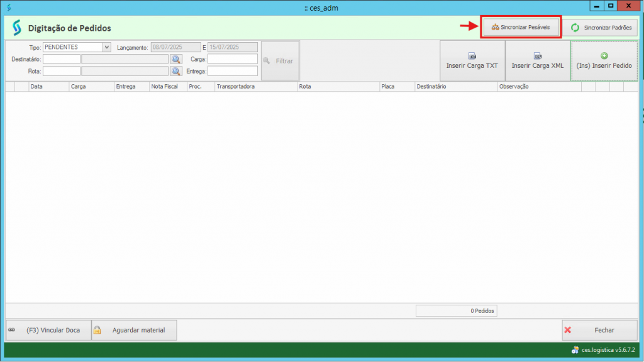Click the Carga input field

[233, 60]
